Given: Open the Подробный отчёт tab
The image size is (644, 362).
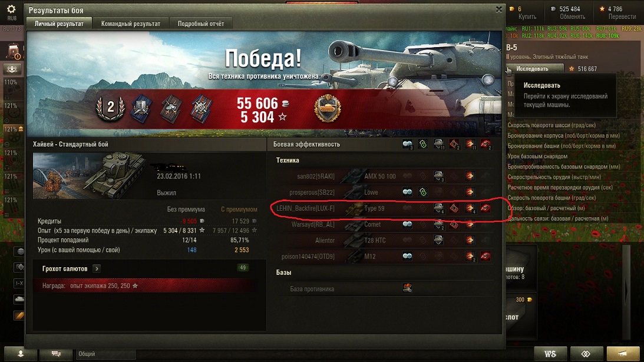Looking at the screenshot, I should 201,24.
